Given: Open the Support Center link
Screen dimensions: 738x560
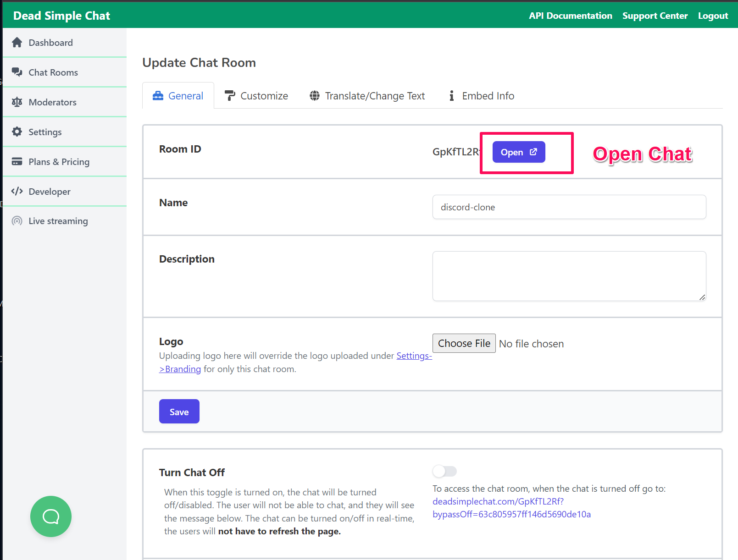Looking at the screenshot, I should 655,16.
